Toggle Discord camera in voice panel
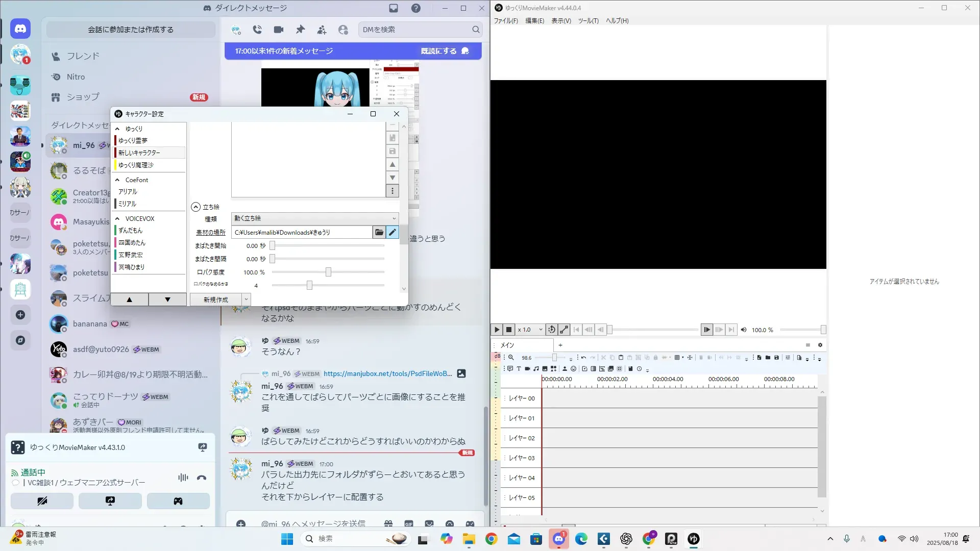 pos(42,502)
